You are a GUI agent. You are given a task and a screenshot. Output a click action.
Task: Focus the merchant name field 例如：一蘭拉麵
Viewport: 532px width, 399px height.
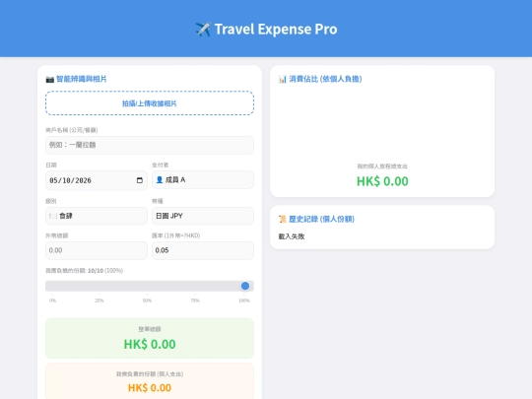coord(150,145)
